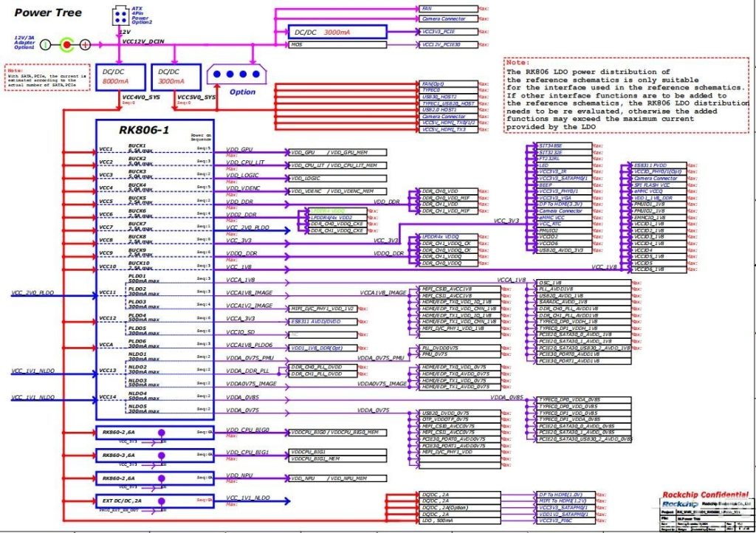756x533 pixels.
Task: Click the SARADC_AVDD_1V8 load box
Action: (x=584, y=302)
